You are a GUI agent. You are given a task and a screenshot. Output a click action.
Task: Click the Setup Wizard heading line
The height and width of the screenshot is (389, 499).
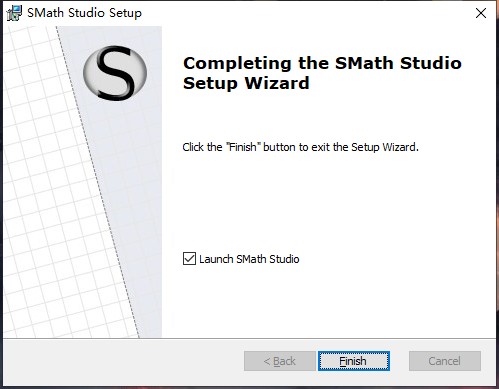[246, 83]
